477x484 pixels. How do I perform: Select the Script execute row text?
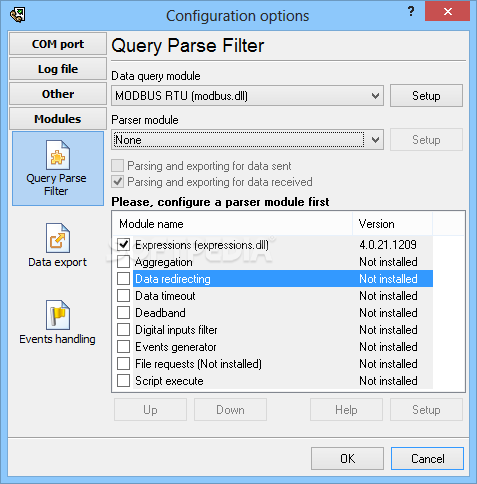(169, 381)
